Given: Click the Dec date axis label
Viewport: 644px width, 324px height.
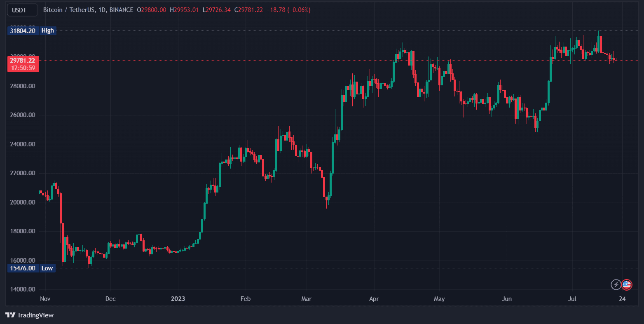Looking at the screenshot, I should click(110, 299).
